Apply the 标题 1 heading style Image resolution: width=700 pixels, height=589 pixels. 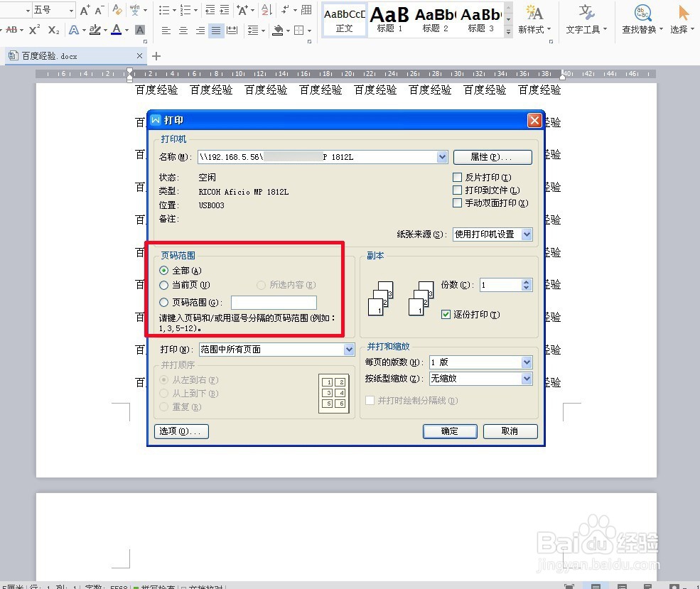(389, 21)
